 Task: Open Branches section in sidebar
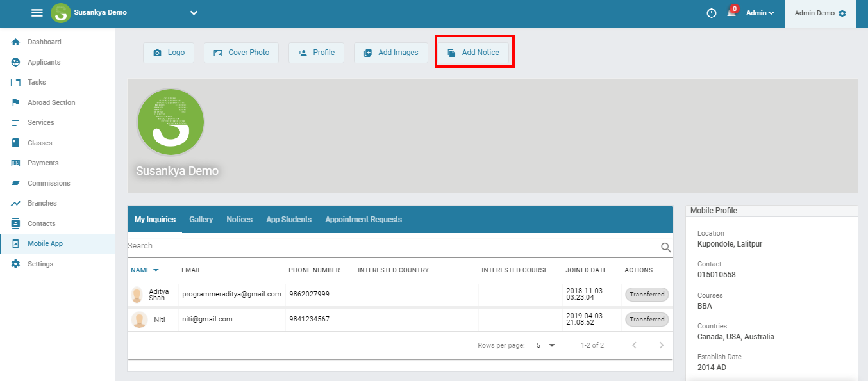click(42, 204)
